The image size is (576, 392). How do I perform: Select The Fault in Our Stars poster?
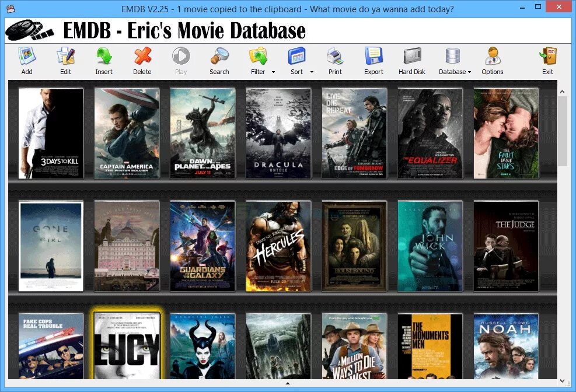coord(506,134)
